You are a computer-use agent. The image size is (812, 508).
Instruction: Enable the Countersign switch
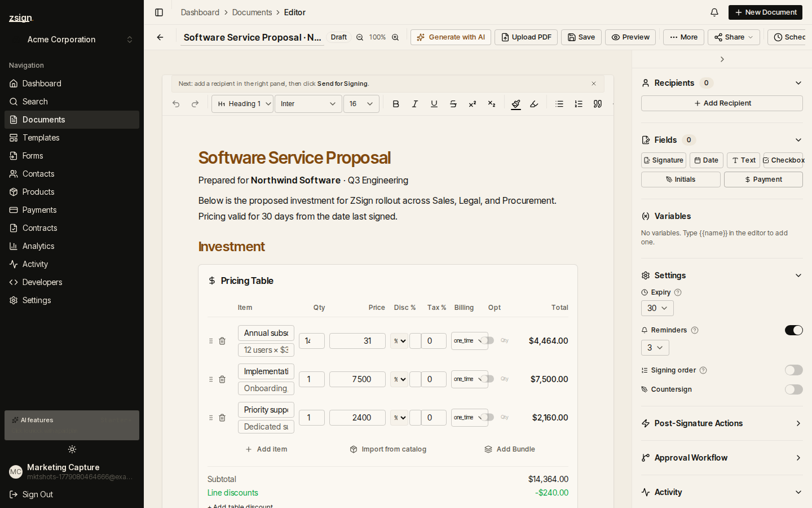click(794, 389)
